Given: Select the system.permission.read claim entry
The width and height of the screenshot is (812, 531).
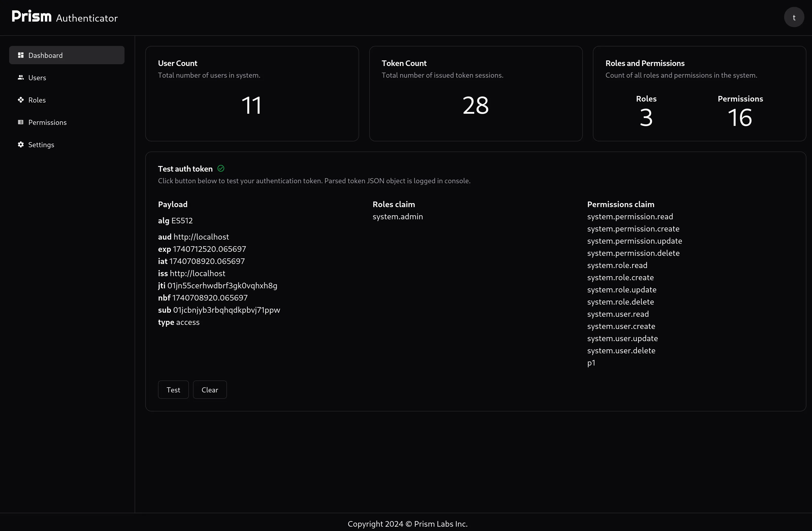Looking at the screenshot, I should point(630,216).
